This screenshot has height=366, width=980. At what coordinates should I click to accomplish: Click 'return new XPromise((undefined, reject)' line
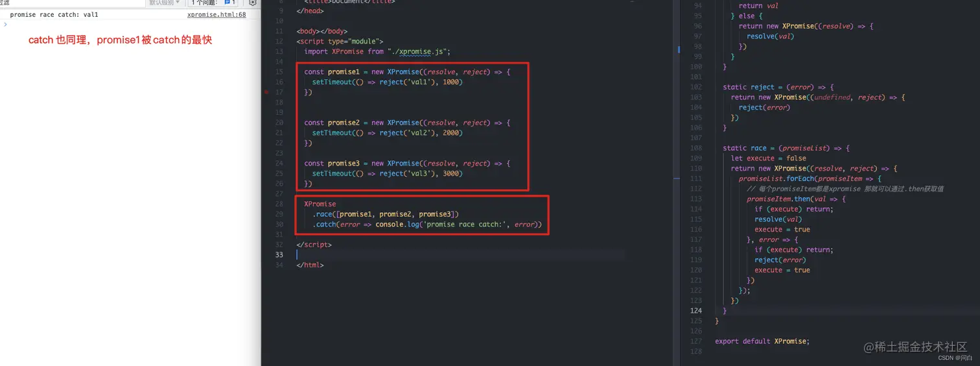[x=818, y=97]
